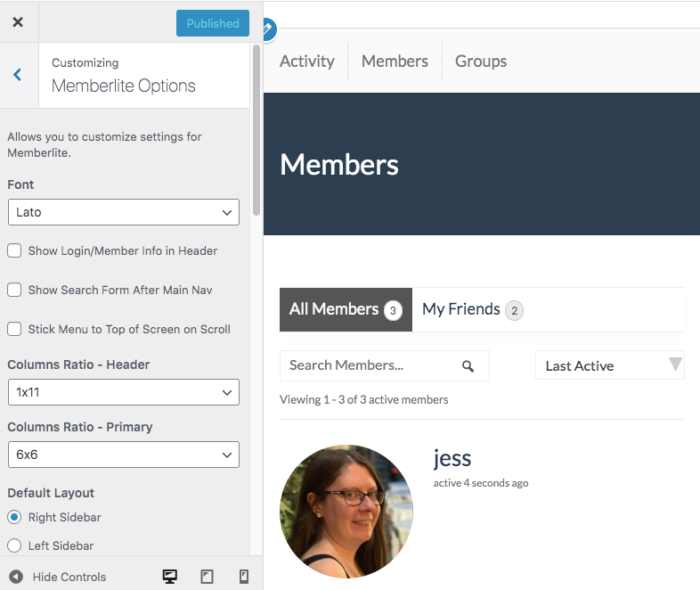The width and height of the screenshot is (700, 590).
Task: Switch to tablet preview device icon
Action: pyautogui.click(x=207, y=577)
